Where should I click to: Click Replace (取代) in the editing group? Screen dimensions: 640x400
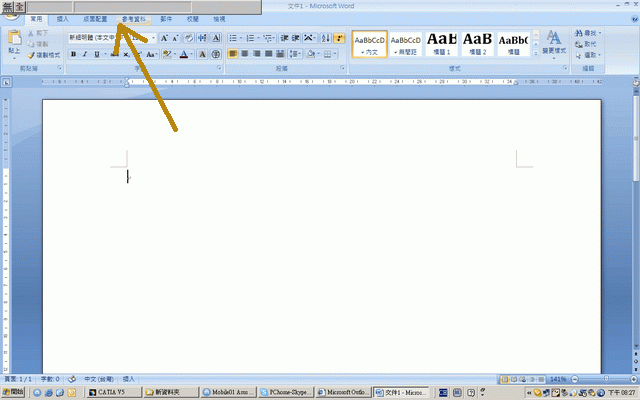coord(586,44)
